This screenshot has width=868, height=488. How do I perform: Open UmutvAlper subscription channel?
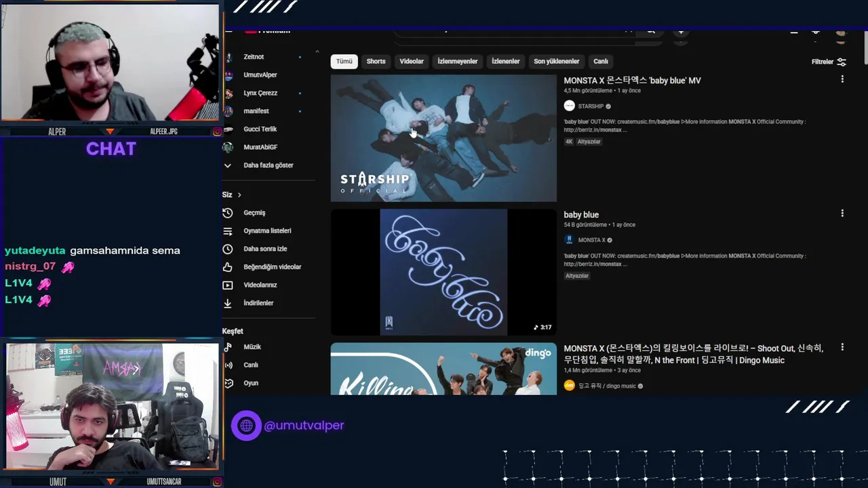(260, 75)
